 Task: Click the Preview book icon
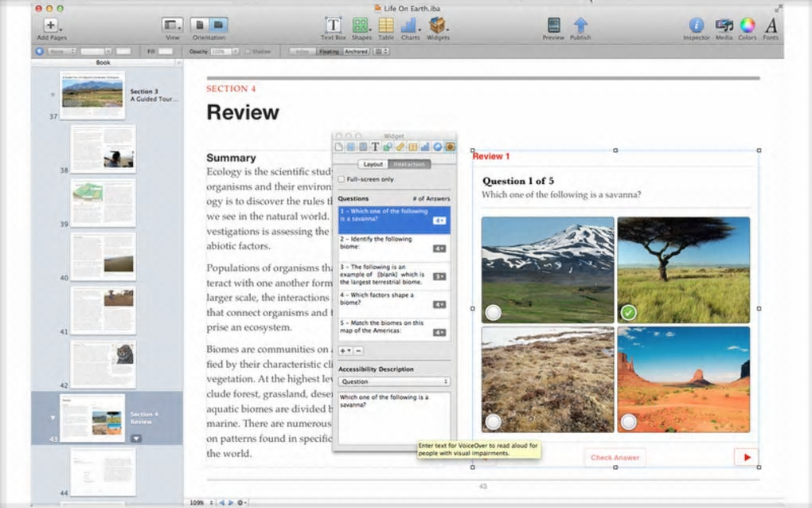[x=553, y=25]
